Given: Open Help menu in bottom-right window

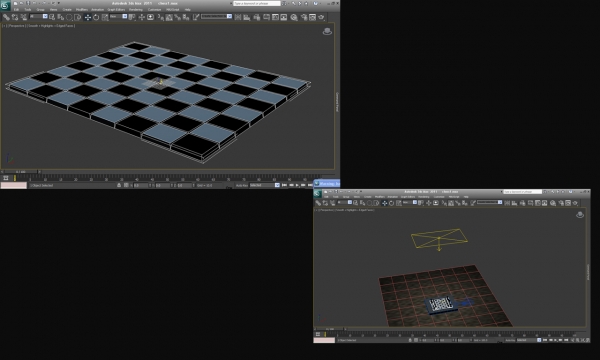Looking at the screenshot, I should (x=466, y=197).
